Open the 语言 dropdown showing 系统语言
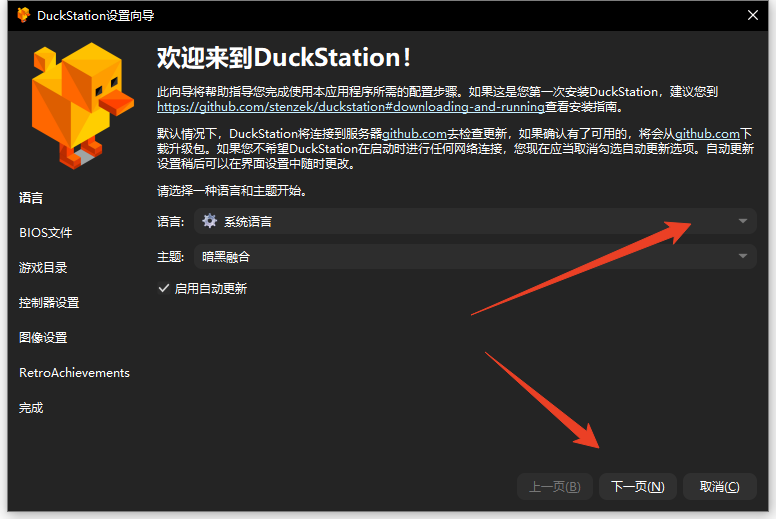The height and width of the screenshot is (519, 776). click(475, 221)
